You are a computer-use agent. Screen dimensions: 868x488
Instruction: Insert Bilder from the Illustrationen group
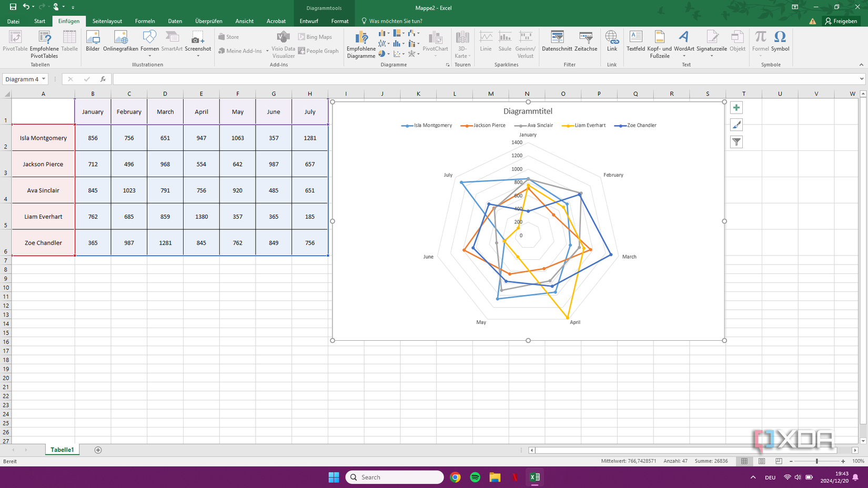93,44
